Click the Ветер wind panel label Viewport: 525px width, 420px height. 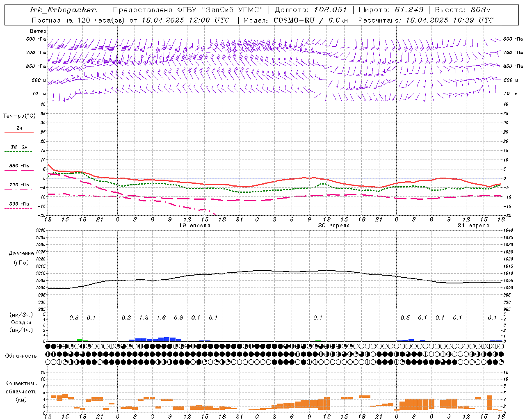point(38,31)
